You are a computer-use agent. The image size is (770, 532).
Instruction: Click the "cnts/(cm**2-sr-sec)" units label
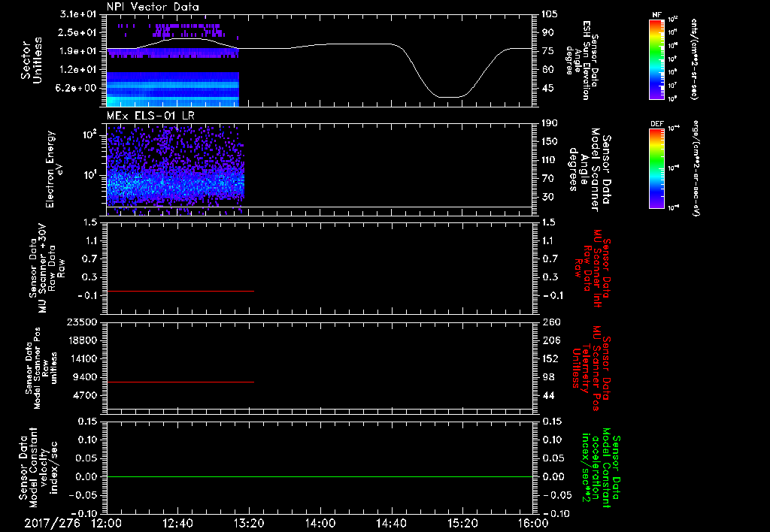coord(693,59)
